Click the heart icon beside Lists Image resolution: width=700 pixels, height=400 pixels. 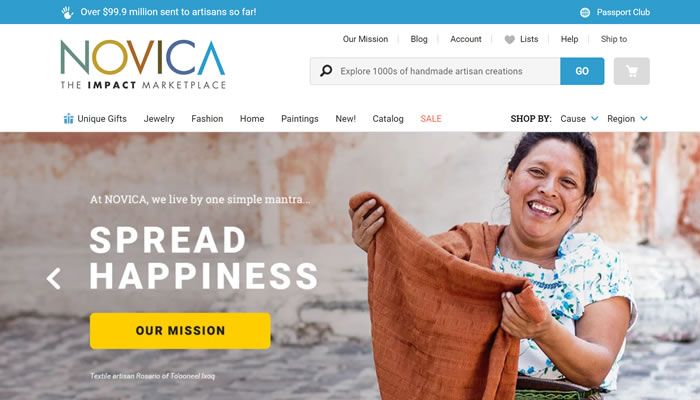509,39
